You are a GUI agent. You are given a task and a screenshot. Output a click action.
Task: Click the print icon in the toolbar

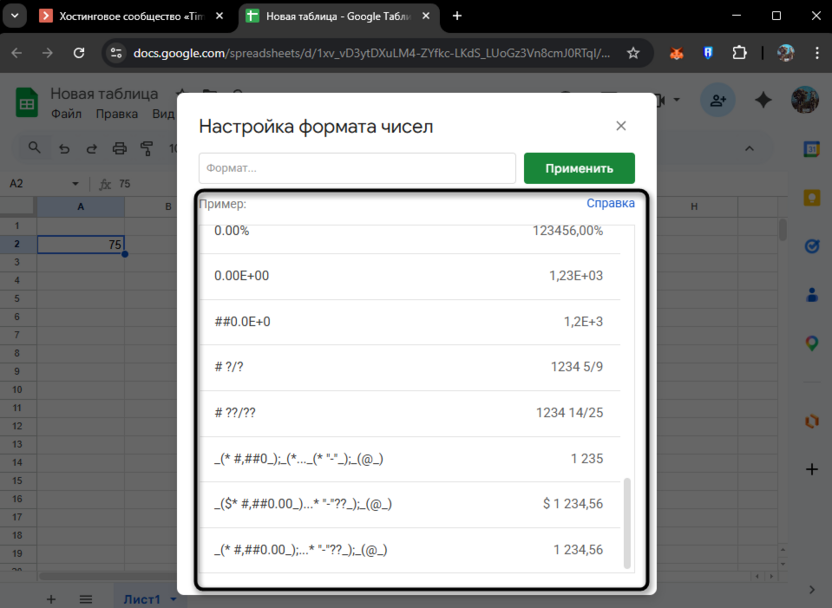point(119,147)
